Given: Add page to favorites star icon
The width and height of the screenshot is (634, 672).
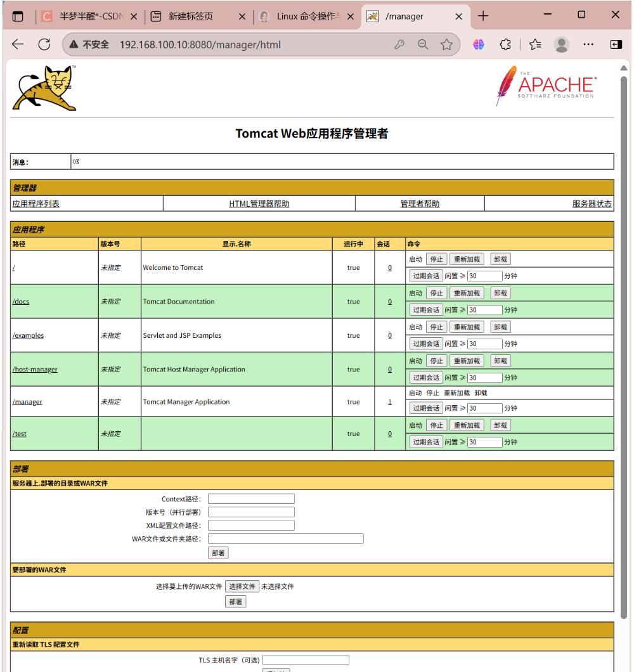Looking at the screenshot, I should click(x=447, y=44).
